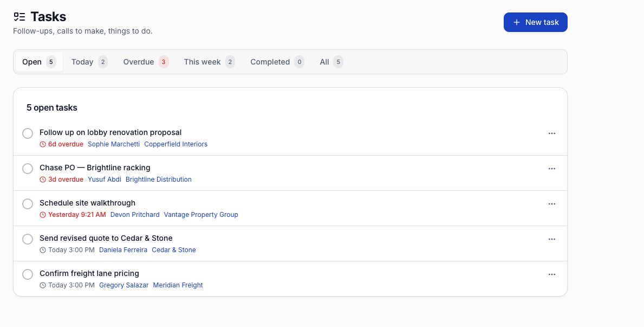644x327 pixels.
Task: Click task title Follow up on lobby renovation proposal
Action: [110, 132]
